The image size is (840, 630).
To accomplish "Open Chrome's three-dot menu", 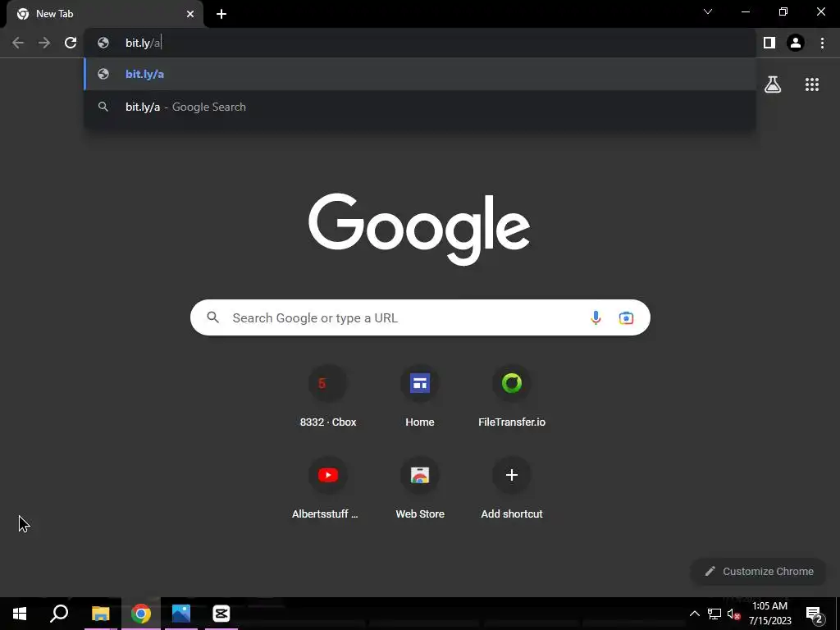I will [822, 43].
